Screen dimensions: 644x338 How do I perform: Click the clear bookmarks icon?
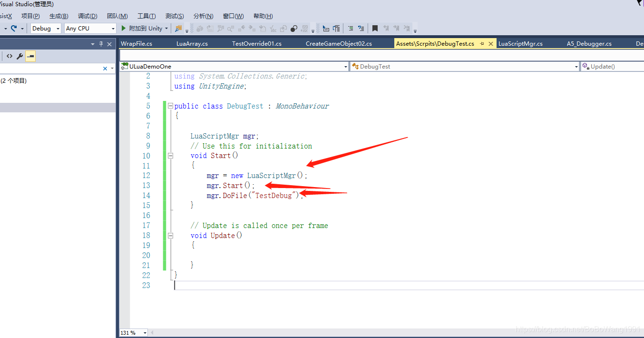click(x=407, y=29)
